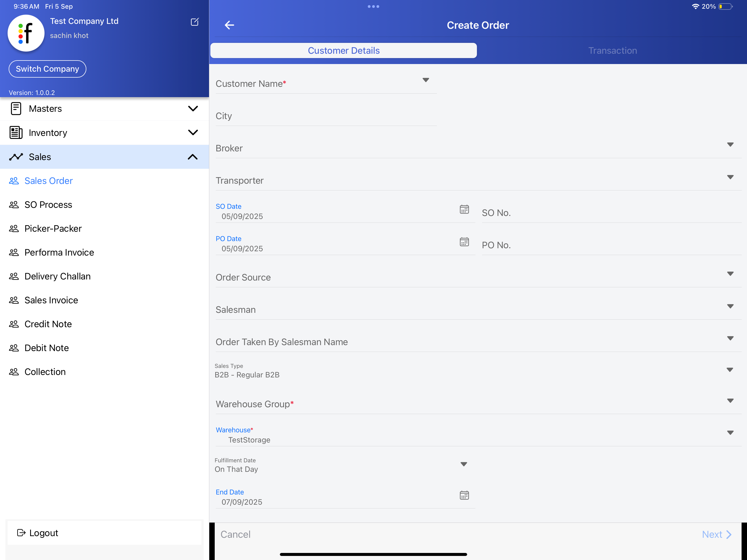Switch to the Transaction tab
Image resolution: width=747 pixels, height=560 pixels.
(x=612, y=50)
